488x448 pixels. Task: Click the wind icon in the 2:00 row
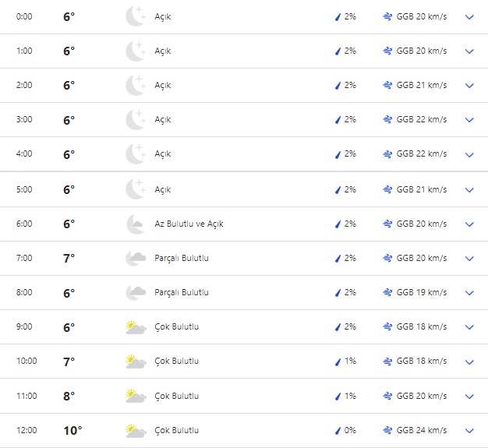pyautogui.click(x=387, y=86)
